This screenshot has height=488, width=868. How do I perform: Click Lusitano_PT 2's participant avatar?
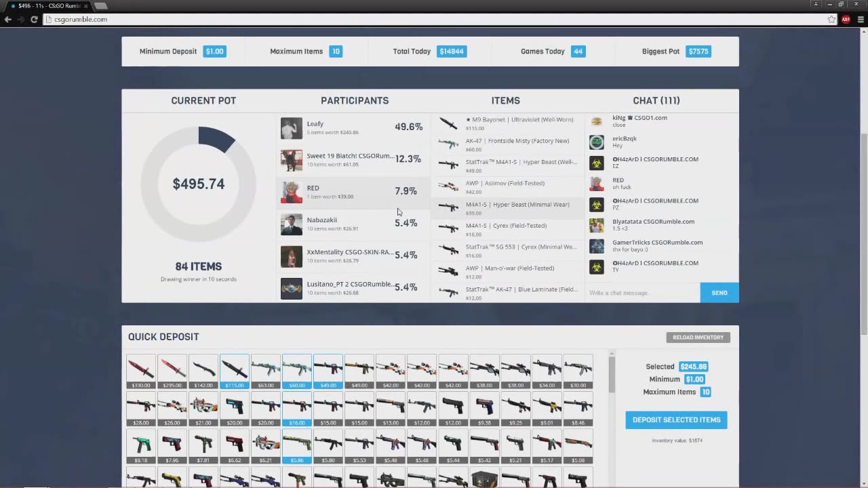[x=292, y=288]
